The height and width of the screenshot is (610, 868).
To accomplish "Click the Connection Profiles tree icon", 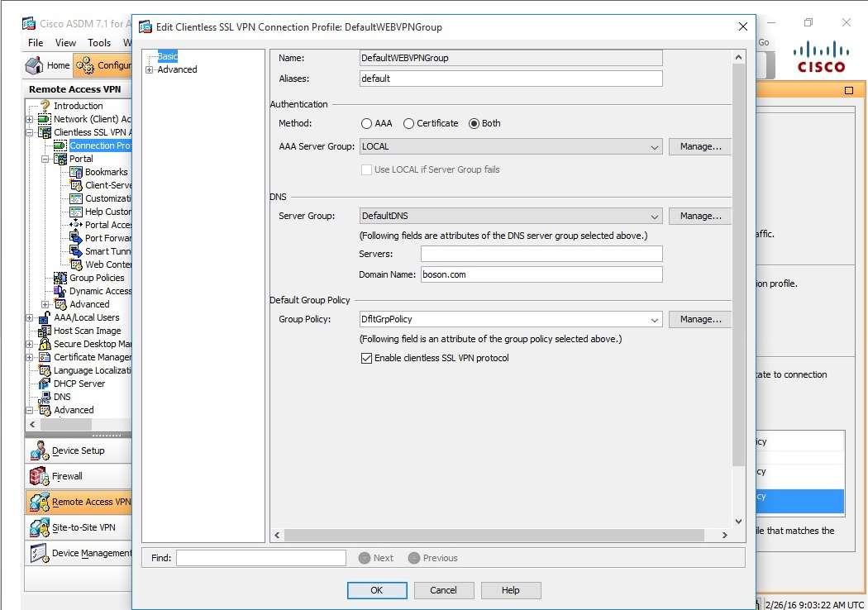I will tap(60, 145).
